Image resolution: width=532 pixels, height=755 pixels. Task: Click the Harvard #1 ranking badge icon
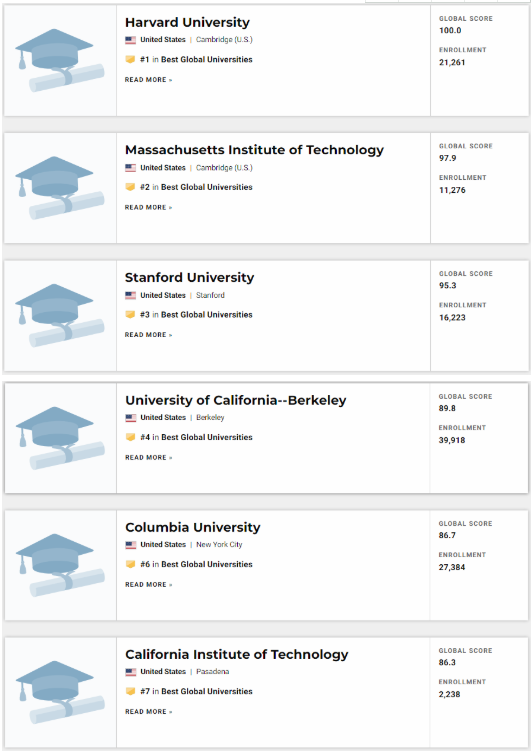point(130,59)
